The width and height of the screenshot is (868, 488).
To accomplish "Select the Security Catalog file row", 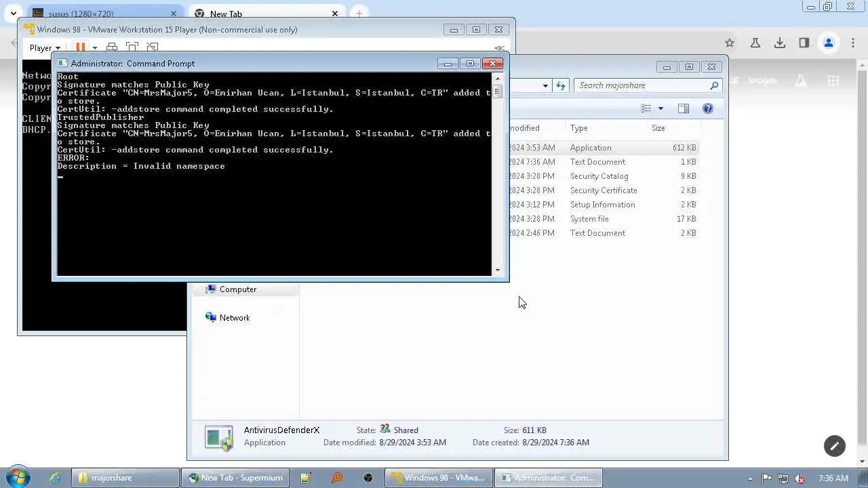I will [x=603, y=176].
